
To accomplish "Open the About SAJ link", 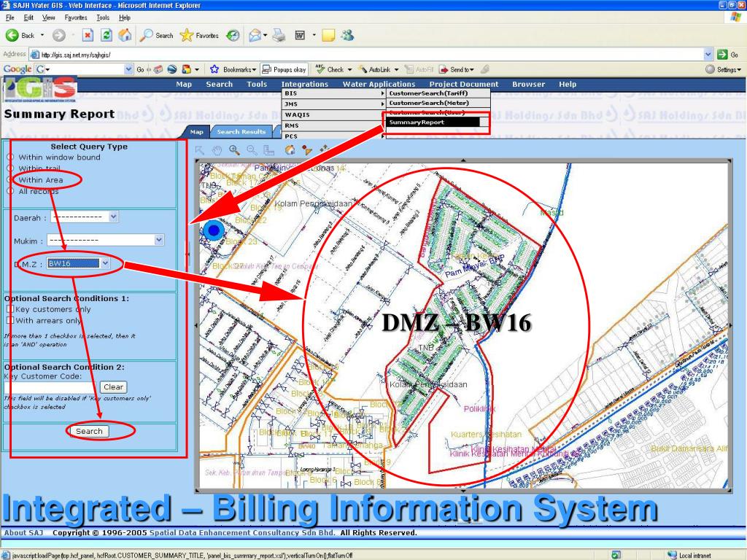I will pos(24,532).
